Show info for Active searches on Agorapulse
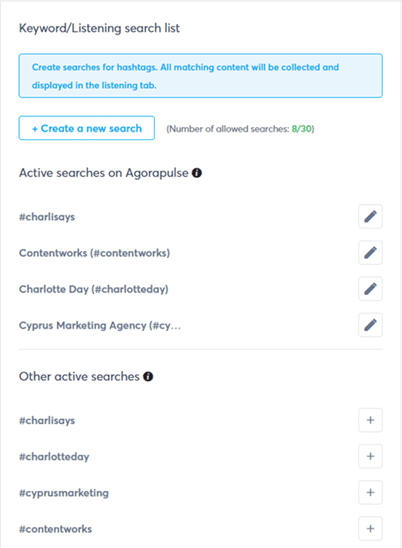The width and height of the screenshot is (402, 548). (197, 173)
